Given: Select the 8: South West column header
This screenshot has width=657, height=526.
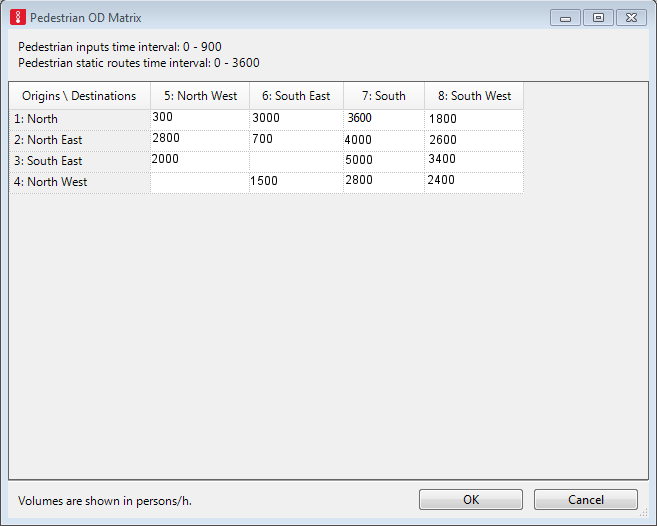Looking at the screenshot, I should click(474, 96).
